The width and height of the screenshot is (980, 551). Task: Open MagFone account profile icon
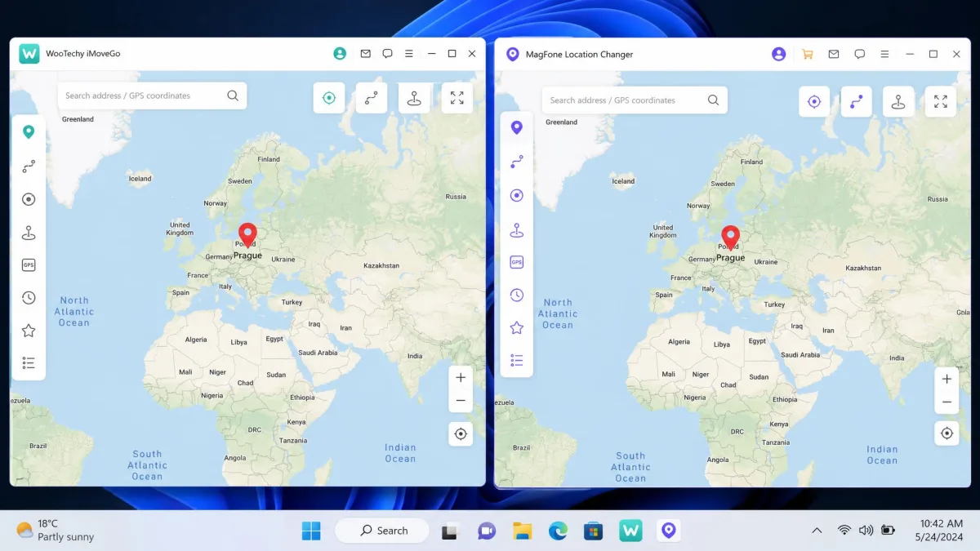point(778,54)
